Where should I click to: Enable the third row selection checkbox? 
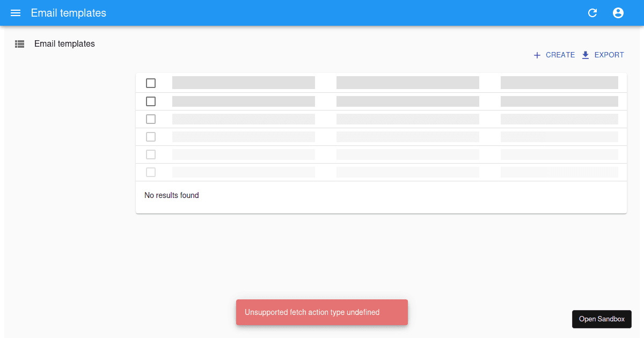tap(151, 119)
